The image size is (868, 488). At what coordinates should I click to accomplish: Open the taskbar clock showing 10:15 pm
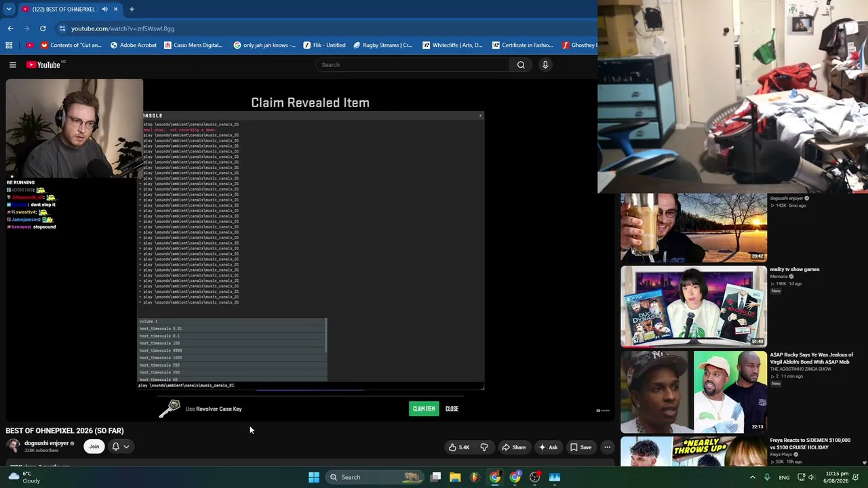click(x=837, y=477)
